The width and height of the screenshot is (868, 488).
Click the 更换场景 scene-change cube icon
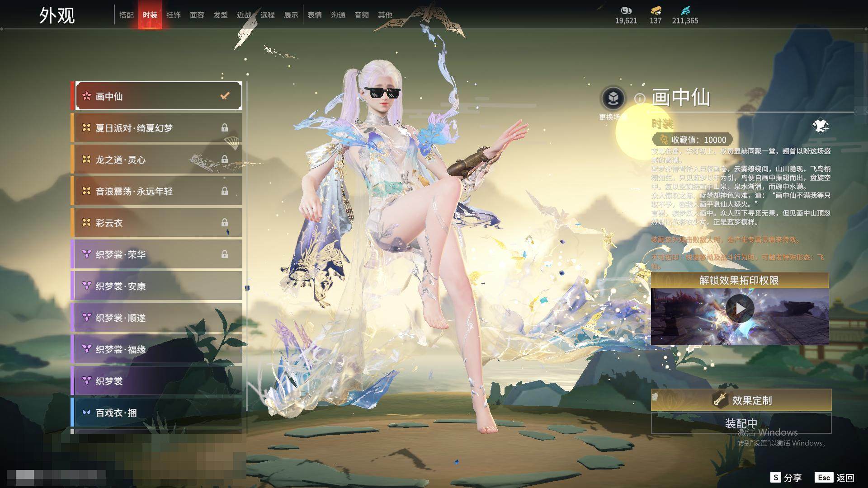click(x=613, y=98)
